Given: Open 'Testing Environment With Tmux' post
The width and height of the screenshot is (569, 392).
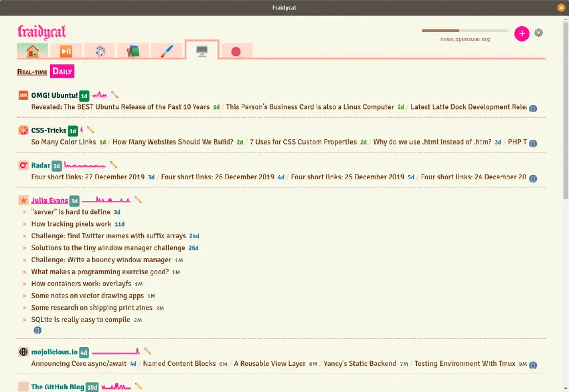Looking at the screenshot, I should (x=465, y=363).
